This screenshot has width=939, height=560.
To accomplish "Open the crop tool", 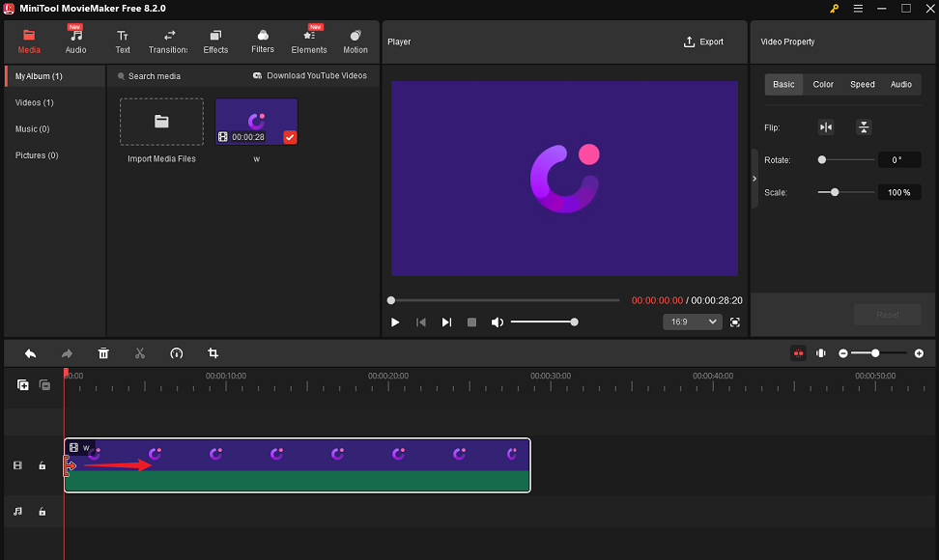I will click(x=213, y=353).
